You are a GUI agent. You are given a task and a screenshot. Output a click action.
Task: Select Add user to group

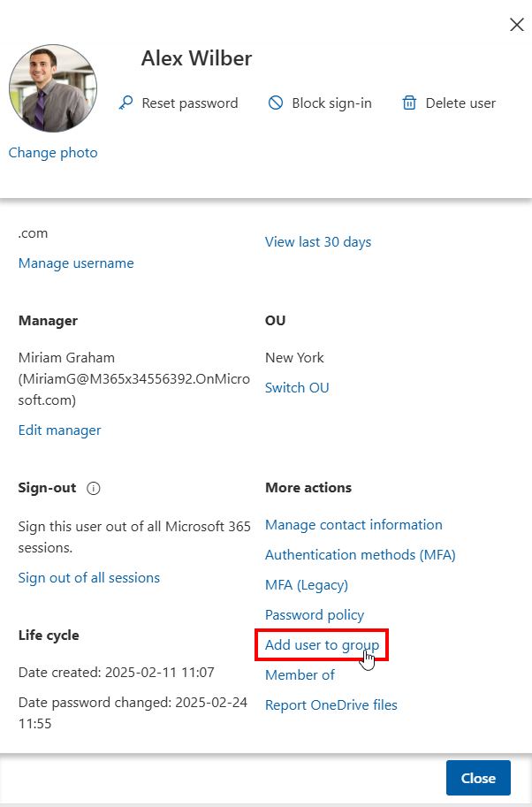322,645
